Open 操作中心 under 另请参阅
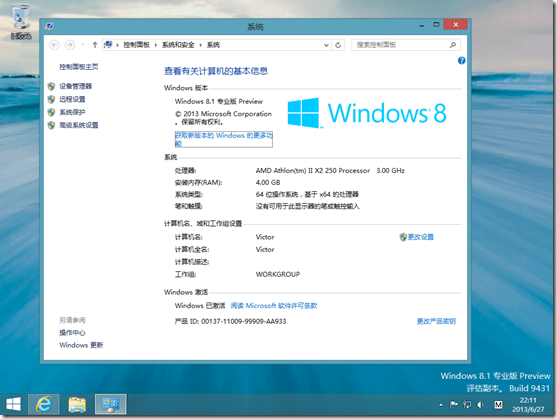 [x=72, y=333]
